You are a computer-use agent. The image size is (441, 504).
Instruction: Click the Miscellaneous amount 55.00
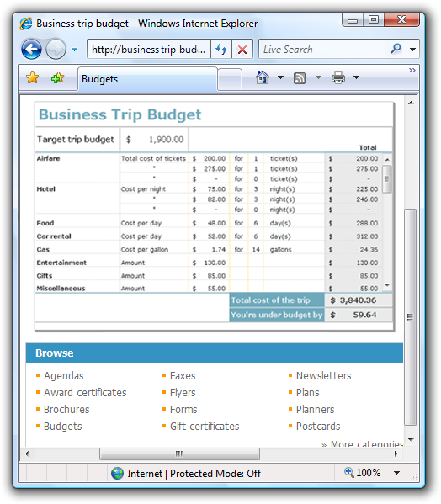coord(216,289)
